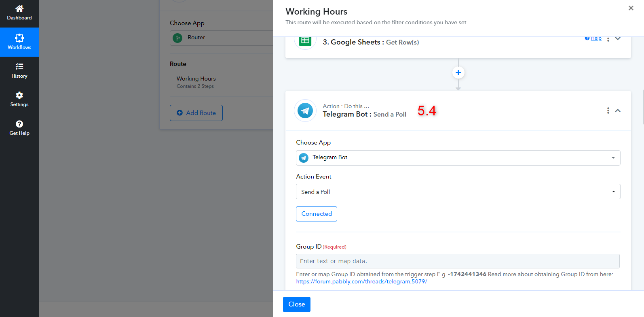644x317 pixels.
Task: Add a step with the plus connector
Action: (458, 73)
